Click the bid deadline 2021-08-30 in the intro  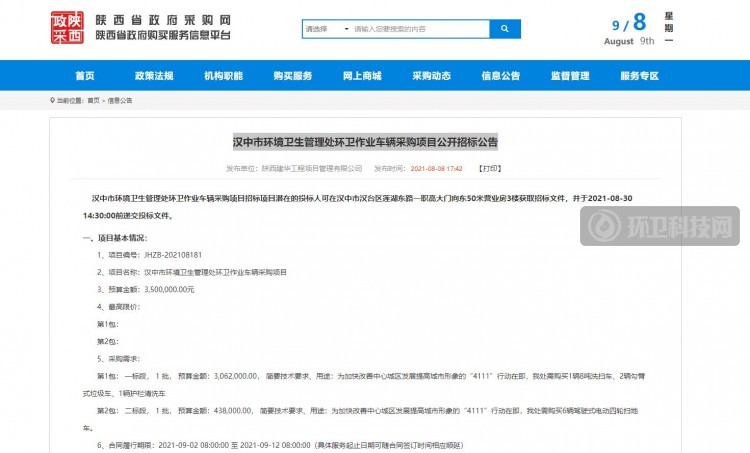[x=610, y=198]
